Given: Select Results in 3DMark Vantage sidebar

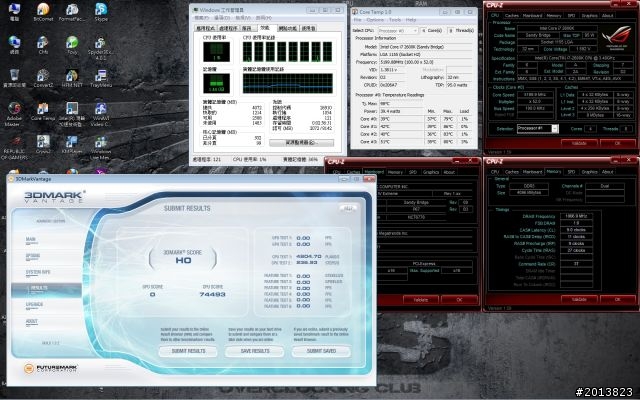Looking at the screenshot, I should click(x=47, y=289).
